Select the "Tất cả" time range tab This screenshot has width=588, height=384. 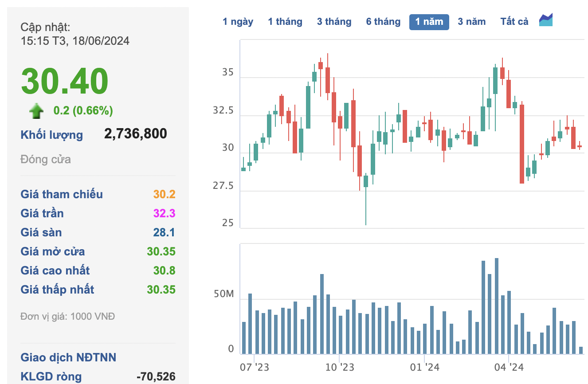(x=514, y=22)
